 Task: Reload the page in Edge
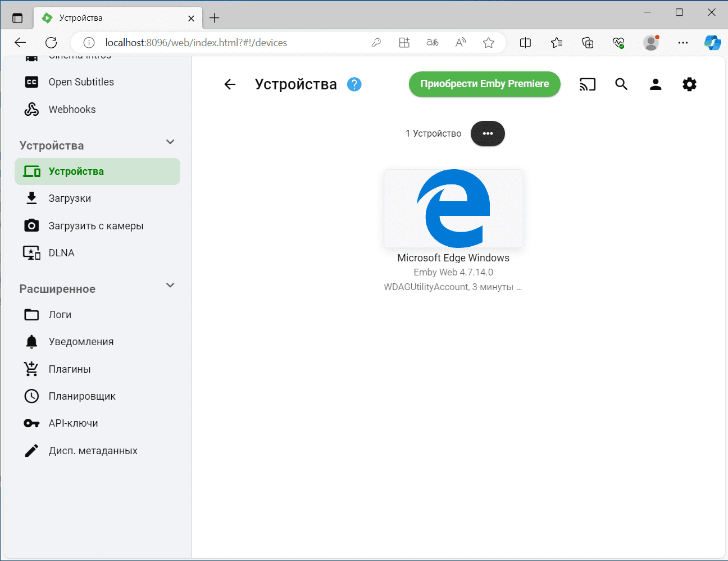click(x=51, y=43)
